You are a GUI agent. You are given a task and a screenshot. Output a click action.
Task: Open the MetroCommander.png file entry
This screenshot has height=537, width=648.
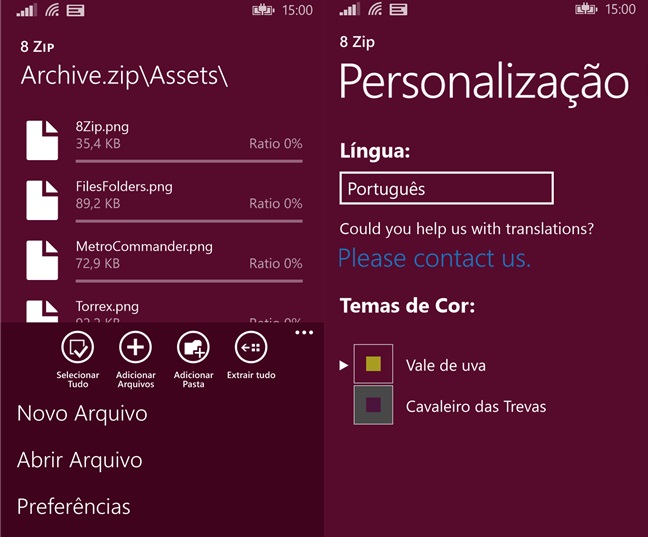pos(164,260)
